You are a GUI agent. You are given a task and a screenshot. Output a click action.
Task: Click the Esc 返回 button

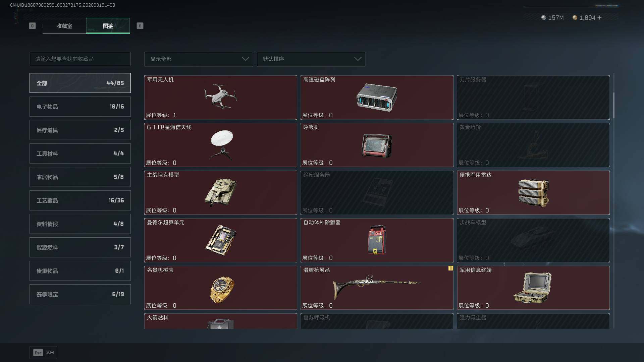pos(44,353)
